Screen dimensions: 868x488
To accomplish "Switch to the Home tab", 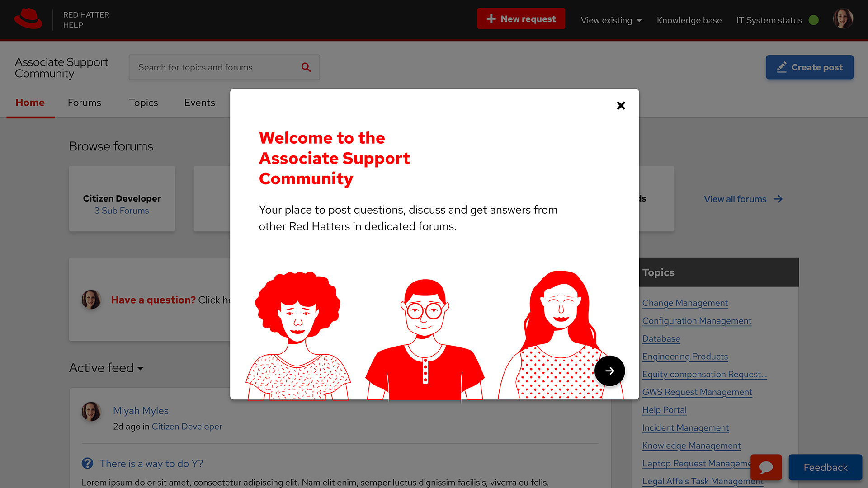I will (x=30, y=103).
